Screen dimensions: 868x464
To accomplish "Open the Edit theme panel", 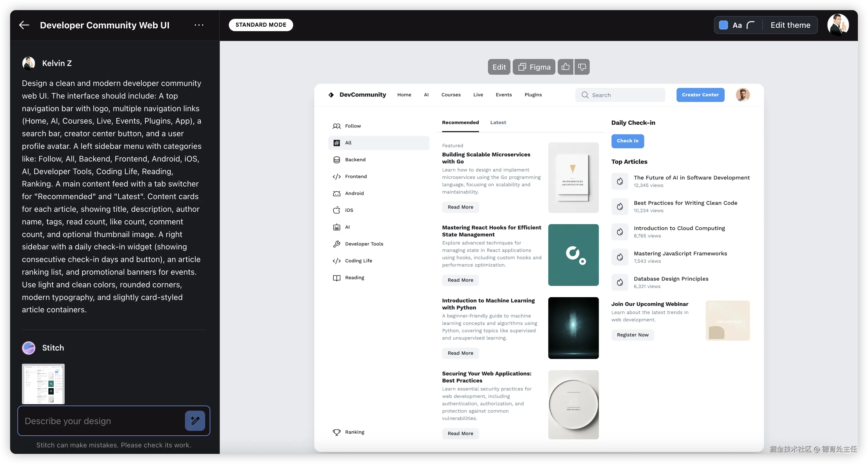I will click(790, 25).
